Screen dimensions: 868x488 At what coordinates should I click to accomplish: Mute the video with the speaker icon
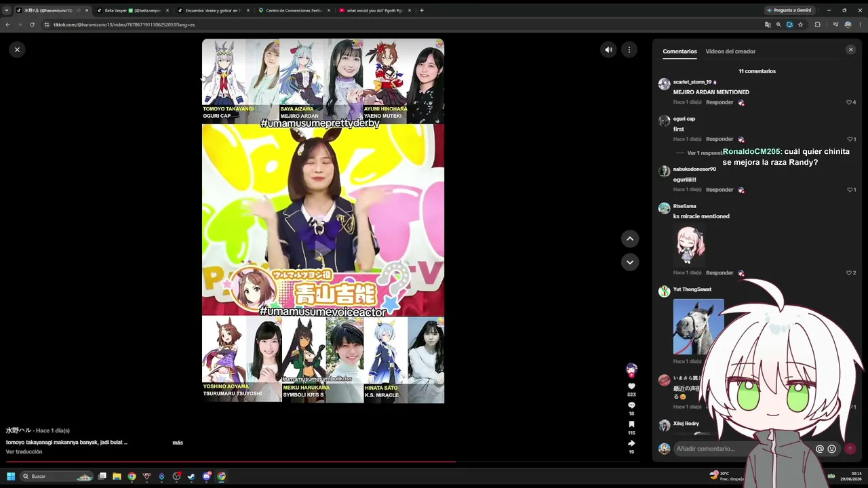(608, 49)
